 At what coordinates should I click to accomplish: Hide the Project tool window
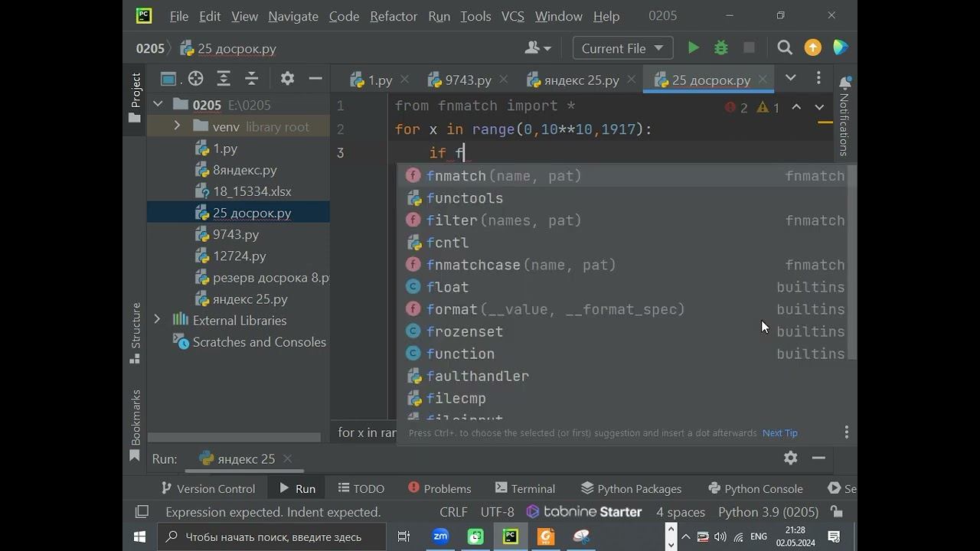coord(315,79)
